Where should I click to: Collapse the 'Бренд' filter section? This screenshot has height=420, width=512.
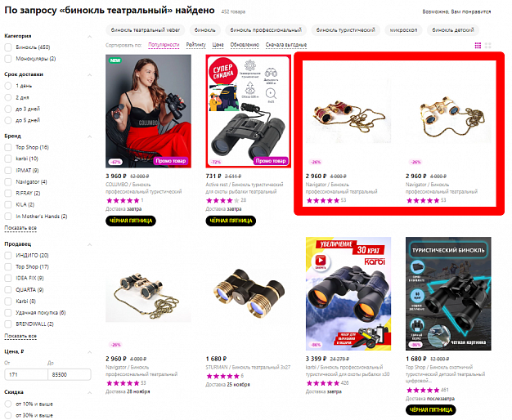89,136
